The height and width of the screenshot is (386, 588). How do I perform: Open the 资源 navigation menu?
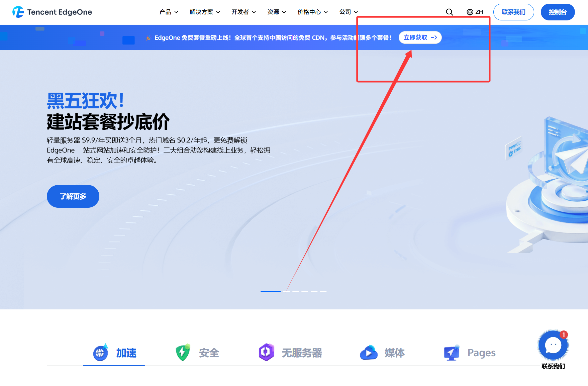point(277,12)
